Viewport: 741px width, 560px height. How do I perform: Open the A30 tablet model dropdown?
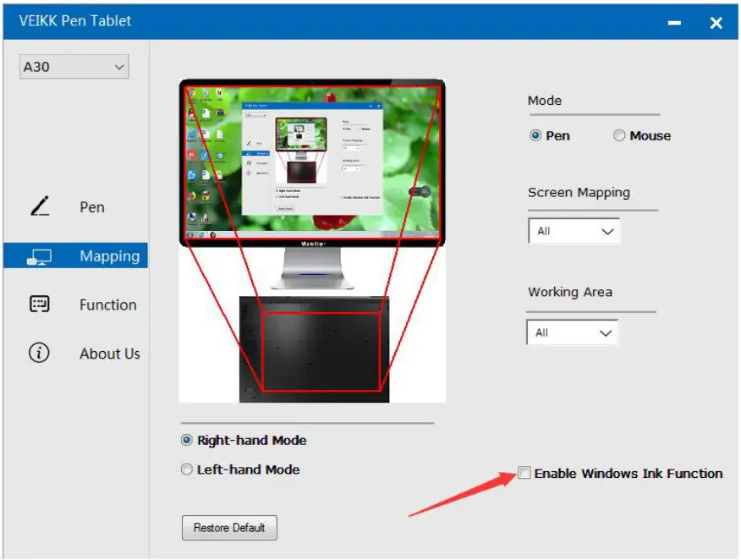[x=74, y=67]
